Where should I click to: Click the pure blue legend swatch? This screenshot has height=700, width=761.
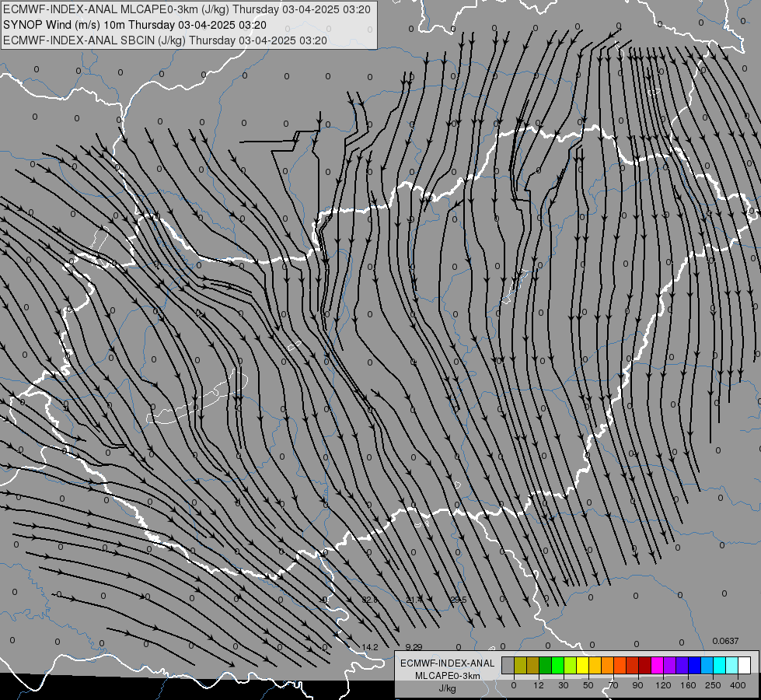(x=694, y=665)
